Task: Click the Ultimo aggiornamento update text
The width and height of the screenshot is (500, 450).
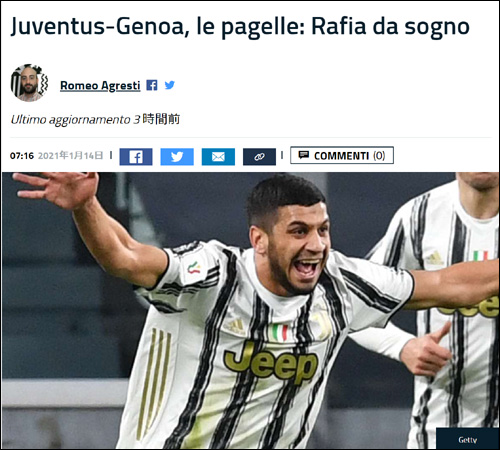Action: tap(70, 119)
